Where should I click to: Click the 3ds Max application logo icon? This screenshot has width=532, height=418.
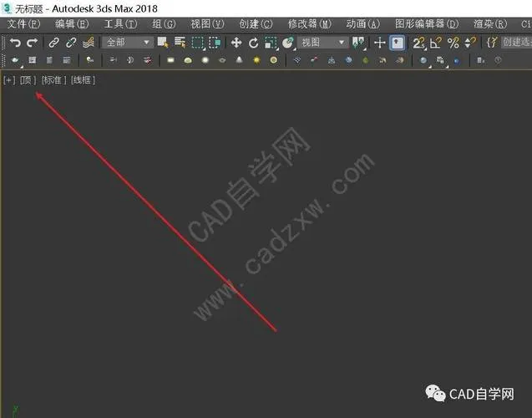coord(7,8)
